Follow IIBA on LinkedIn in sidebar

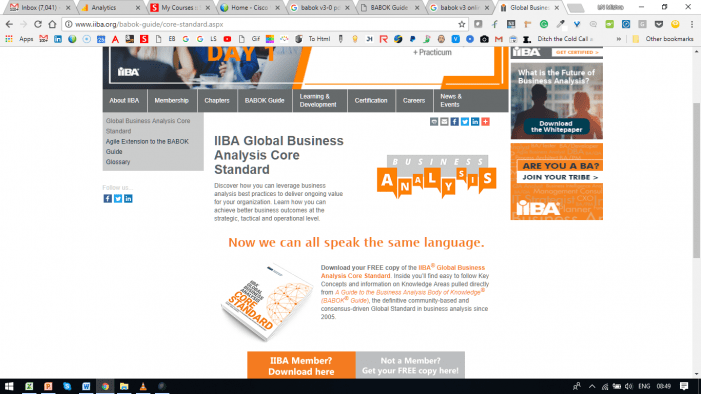128,199
